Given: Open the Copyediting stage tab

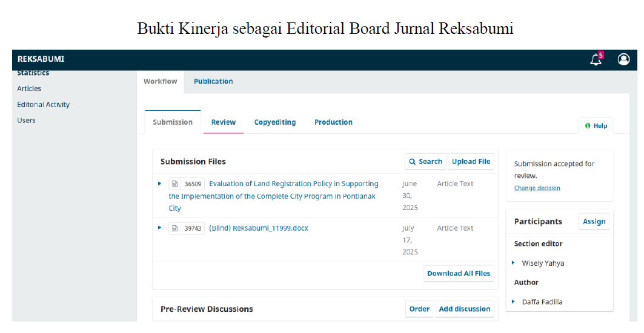Looking at the screenshot, I should [275, 122].
